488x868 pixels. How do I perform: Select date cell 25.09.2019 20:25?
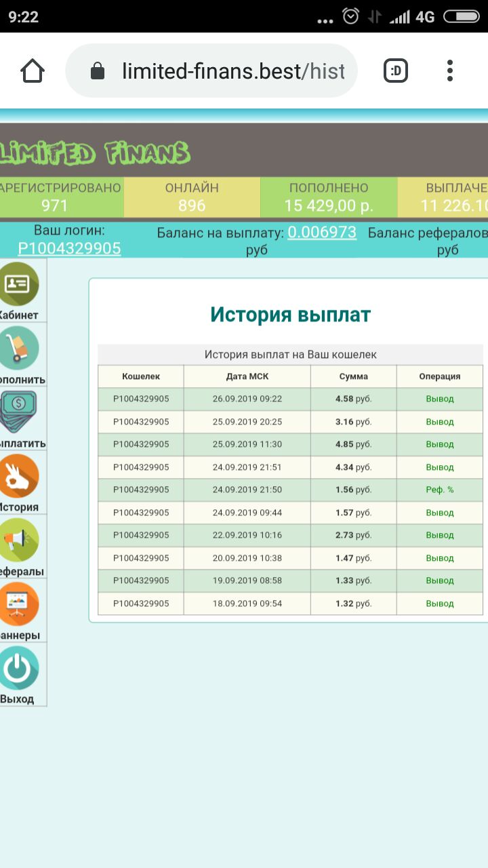tap(247, 422)
